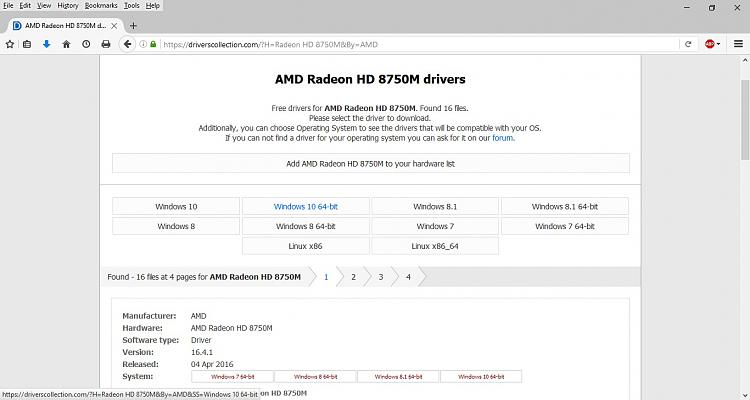
Task: Open the Tools menu
Action: click(132, 6)
